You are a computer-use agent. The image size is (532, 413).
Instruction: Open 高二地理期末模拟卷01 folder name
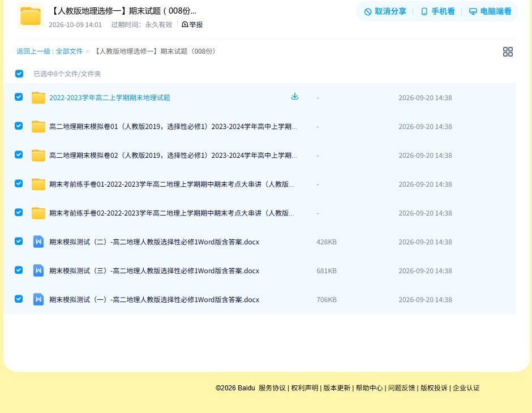pyautogui.click(x=173, y=127)
